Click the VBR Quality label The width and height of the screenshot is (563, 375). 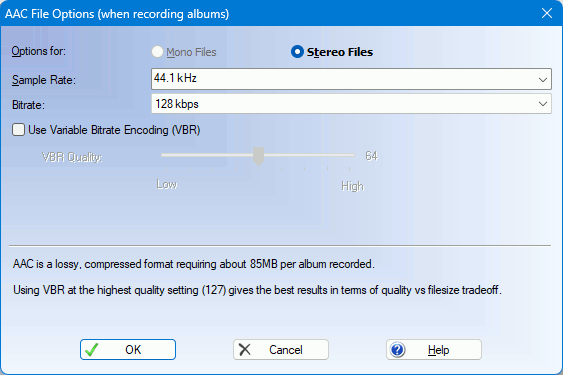tap(72, 157)
